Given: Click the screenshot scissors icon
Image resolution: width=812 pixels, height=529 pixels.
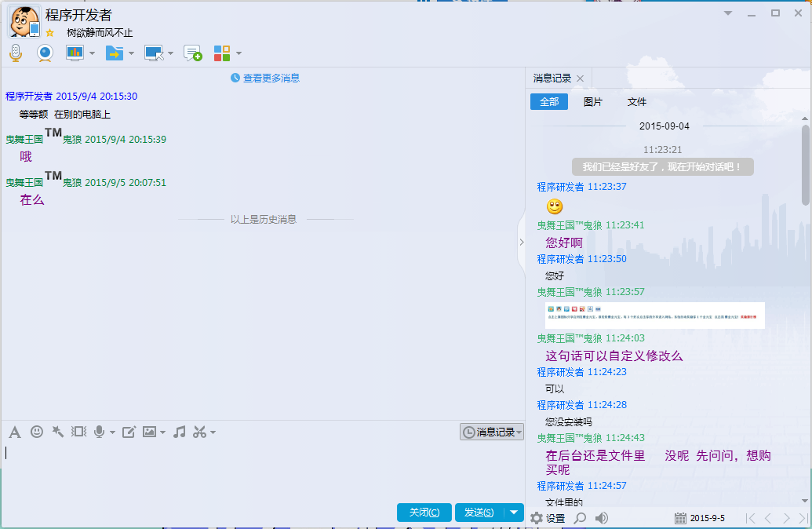Looking at the screenshot, I should pos(199,432).
